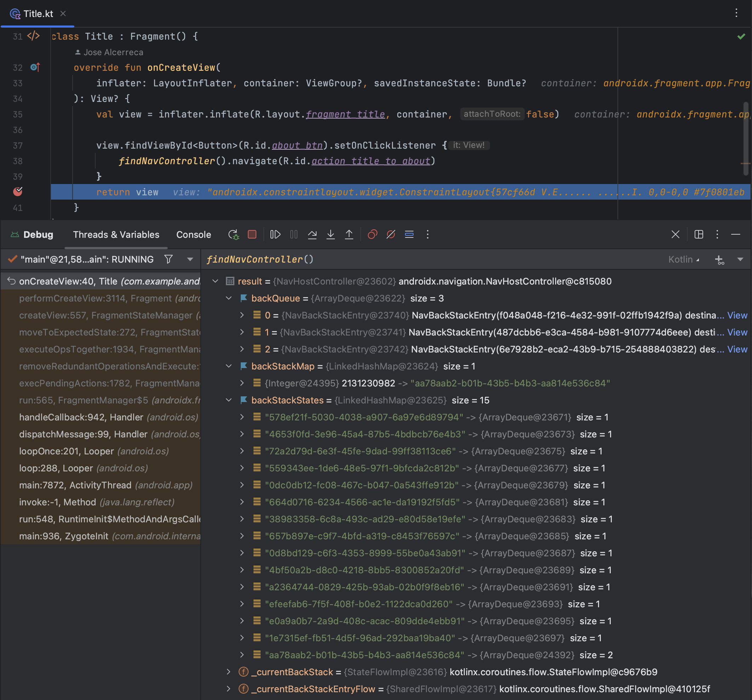
Task: Toggle Mute Breakpoints
Action: (391, 235)
